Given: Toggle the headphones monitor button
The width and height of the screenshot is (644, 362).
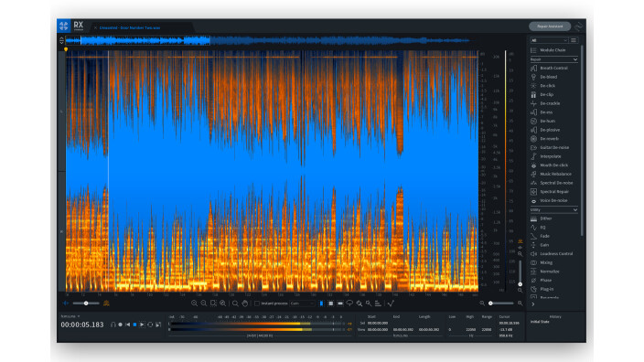Looking at the screenshot, I should 113,325.
